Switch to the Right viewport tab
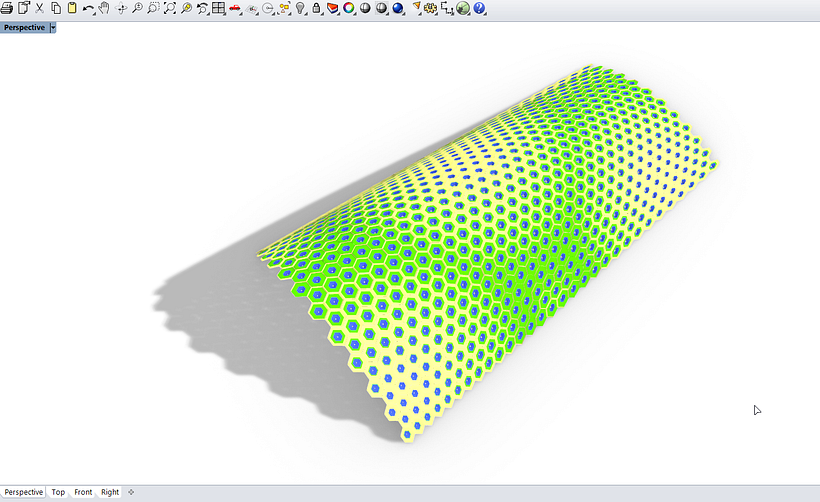 [x=110, y=492]
